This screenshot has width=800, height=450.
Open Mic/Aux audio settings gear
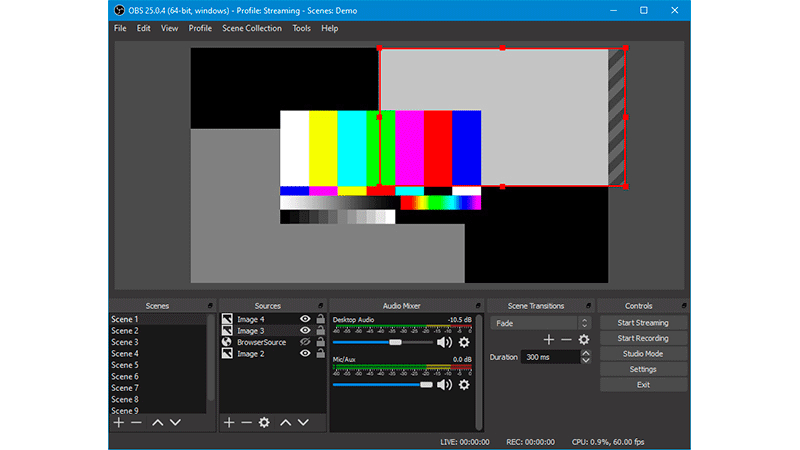click(x=464, y=385)
